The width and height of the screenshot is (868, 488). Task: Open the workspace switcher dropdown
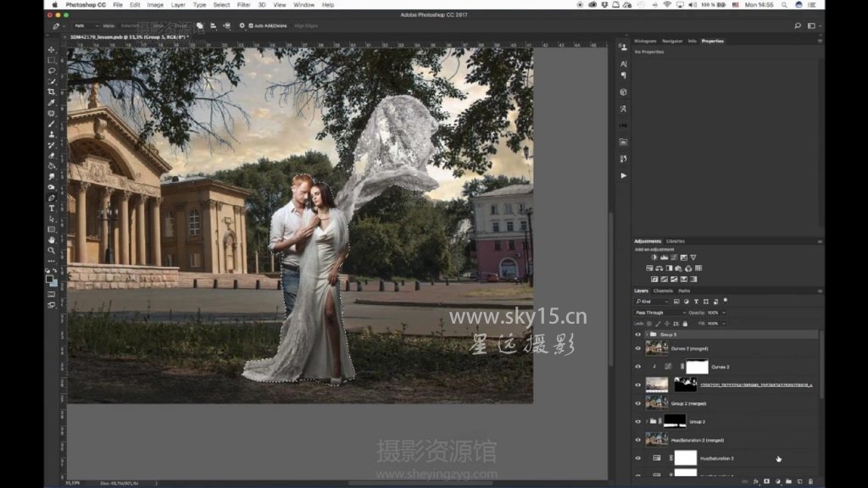[x=813, y=26]
